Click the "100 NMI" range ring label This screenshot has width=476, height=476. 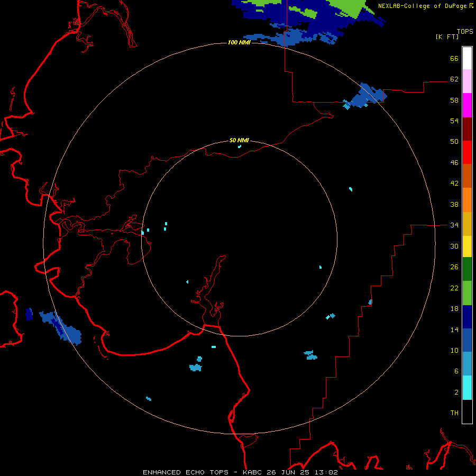239,42
